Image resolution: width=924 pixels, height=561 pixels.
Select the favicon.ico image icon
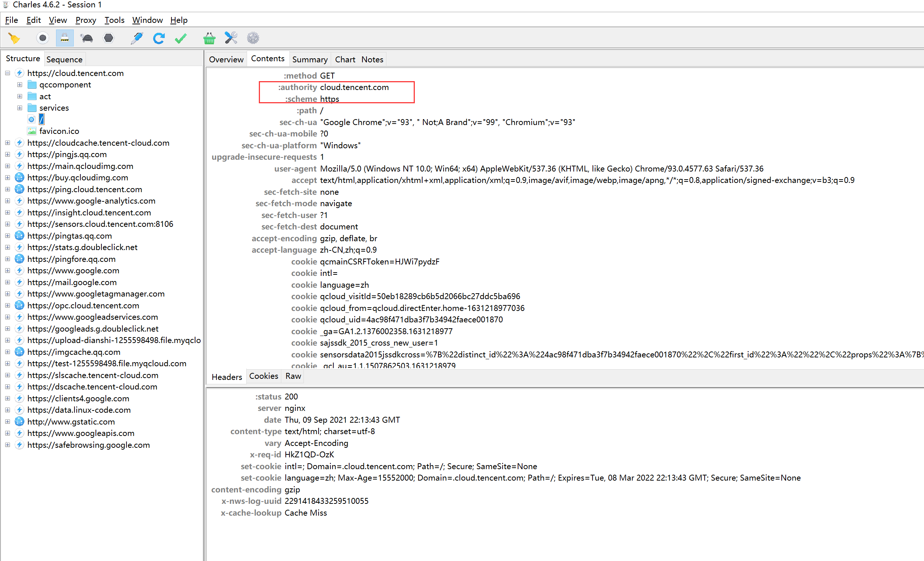click(32, 131)
